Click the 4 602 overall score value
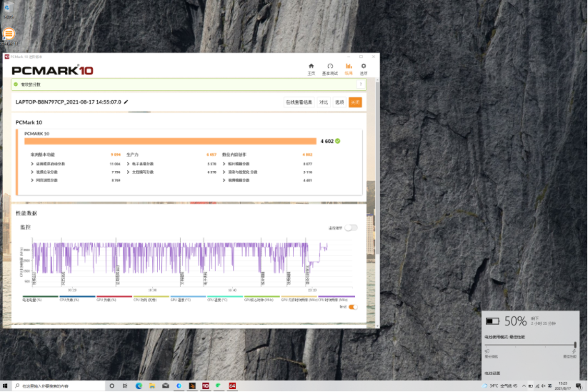Image resolution: width=588 pixels, height=392 pixels. 327,141
